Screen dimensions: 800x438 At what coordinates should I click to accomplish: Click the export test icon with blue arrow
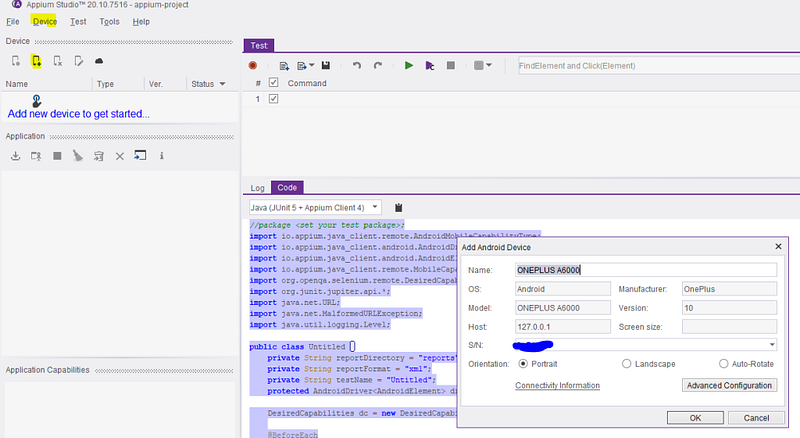click(302, 66)
